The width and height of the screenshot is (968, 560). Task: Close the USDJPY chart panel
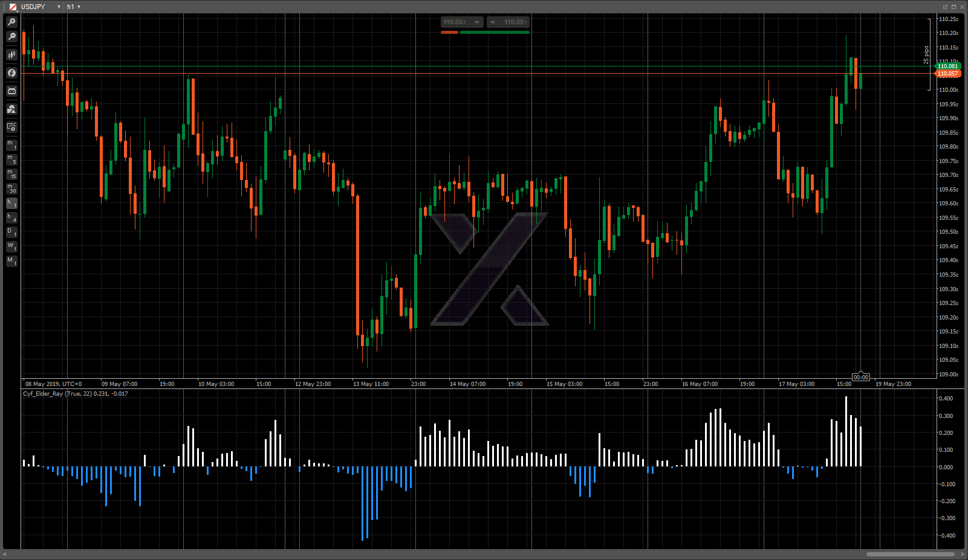click(962, 7)
